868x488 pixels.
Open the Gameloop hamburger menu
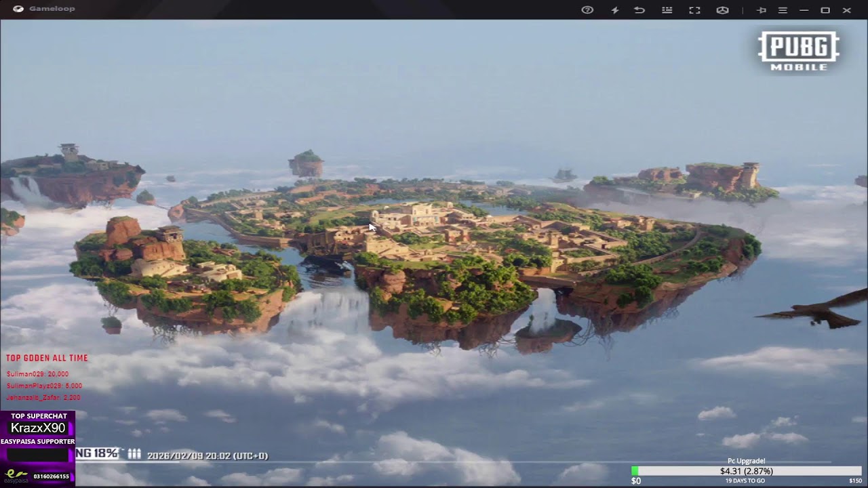tap(783, 10)
